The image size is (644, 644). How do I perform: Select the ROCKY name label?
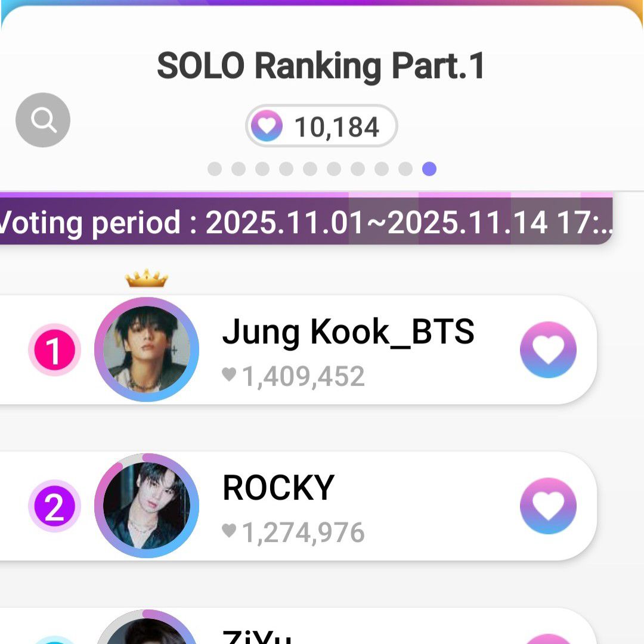(x=278, y=488)
